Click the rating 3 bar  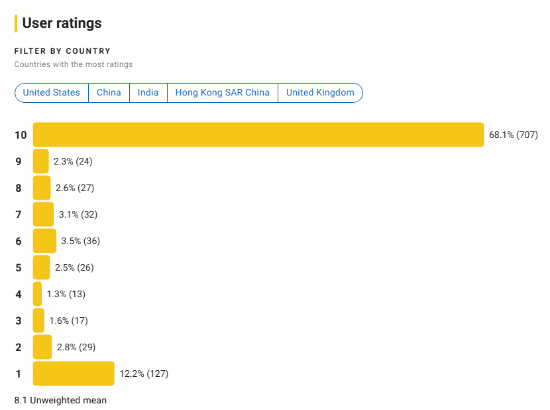39,321
